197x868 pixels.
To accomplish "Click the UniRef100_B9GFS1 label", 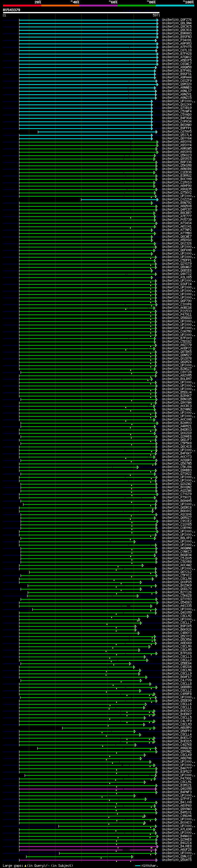I will point(177,74).
